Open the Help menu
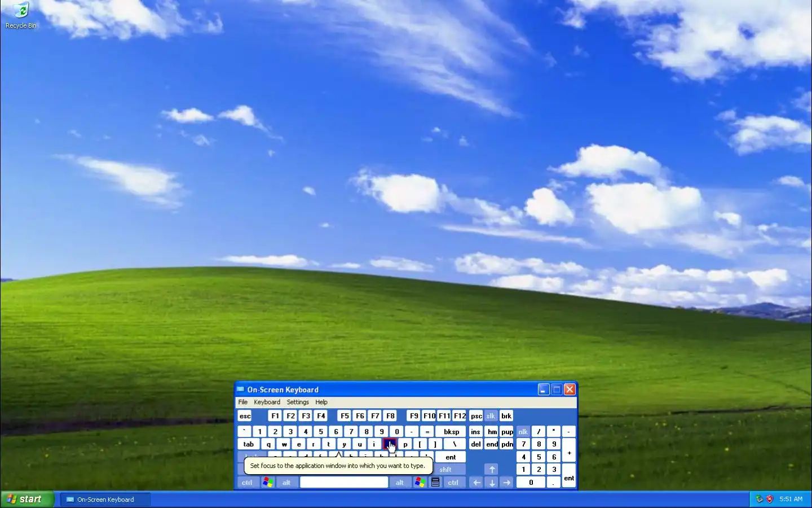The image size is (812, 508). pos(321,402)
